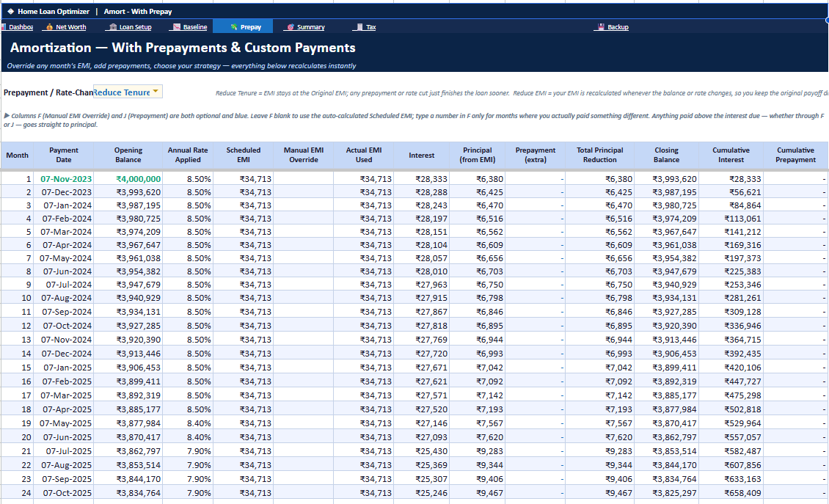Click the Principal (from EMI) header
829x504 pixels.
point(478,156)
